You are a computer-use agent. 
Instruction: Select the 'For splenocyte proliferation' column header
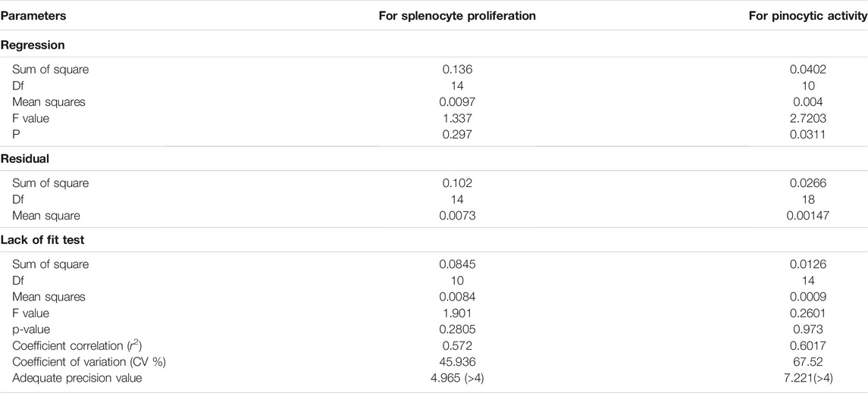[457, 16]
